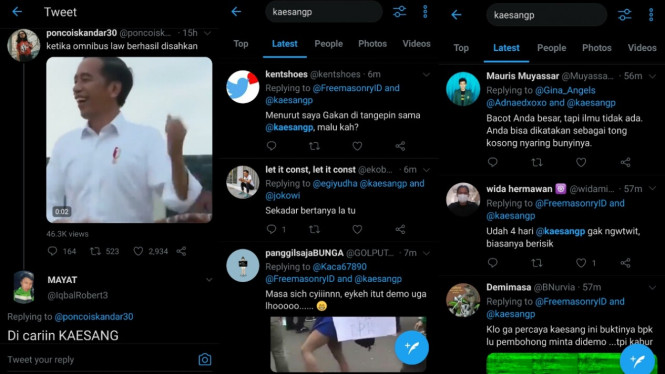Screen dimensions: 665x374
Task: Expand options for wida hermawan's tweet
Action: click(652, 188)
